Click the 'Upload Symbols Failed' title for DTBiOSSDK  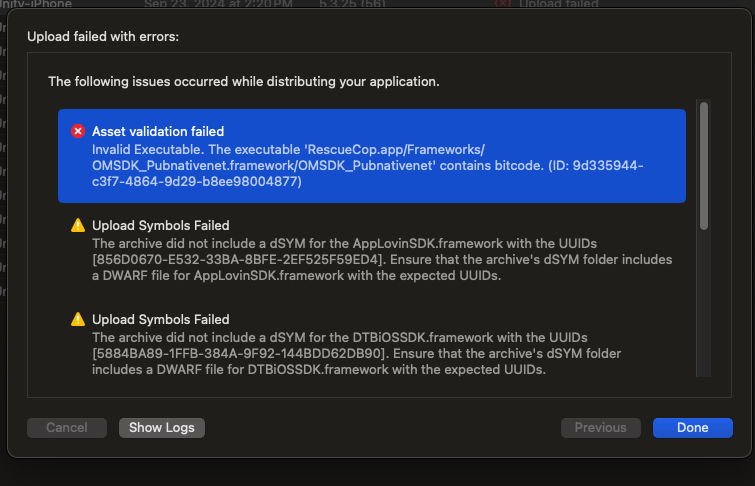click(161, 319)
